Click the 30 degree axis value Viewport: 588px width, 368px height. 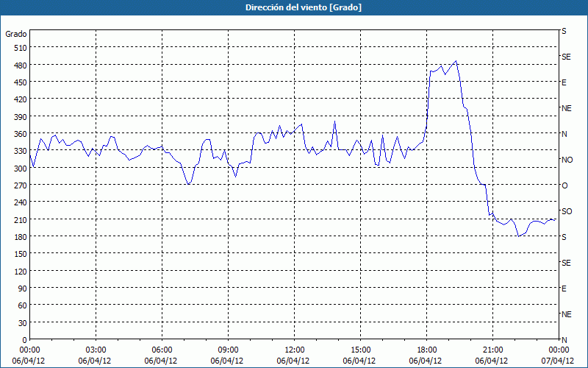[23, 323]
